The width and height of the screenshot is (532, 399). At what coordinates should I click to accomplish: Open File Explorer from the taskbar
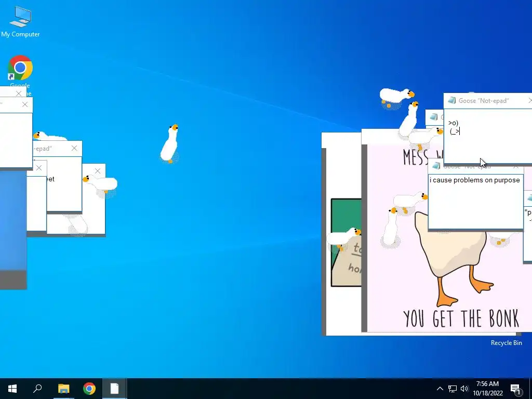(63, 389)
